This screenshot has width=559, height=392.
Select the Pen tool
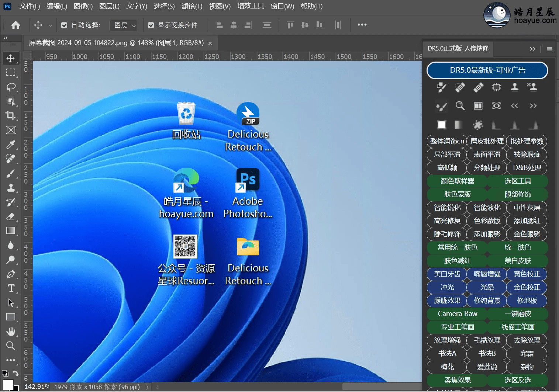[11, 274]
